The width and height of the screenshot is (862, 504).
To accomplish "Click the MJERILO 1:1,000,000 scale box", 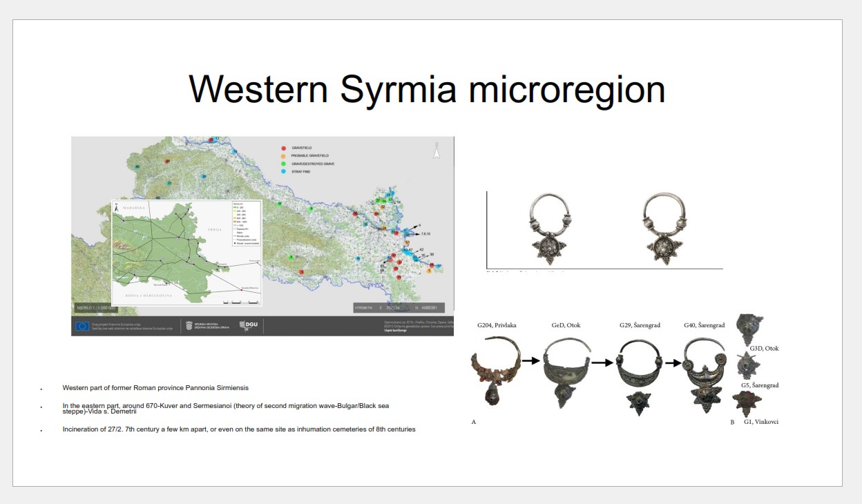I will pos(95,307).
